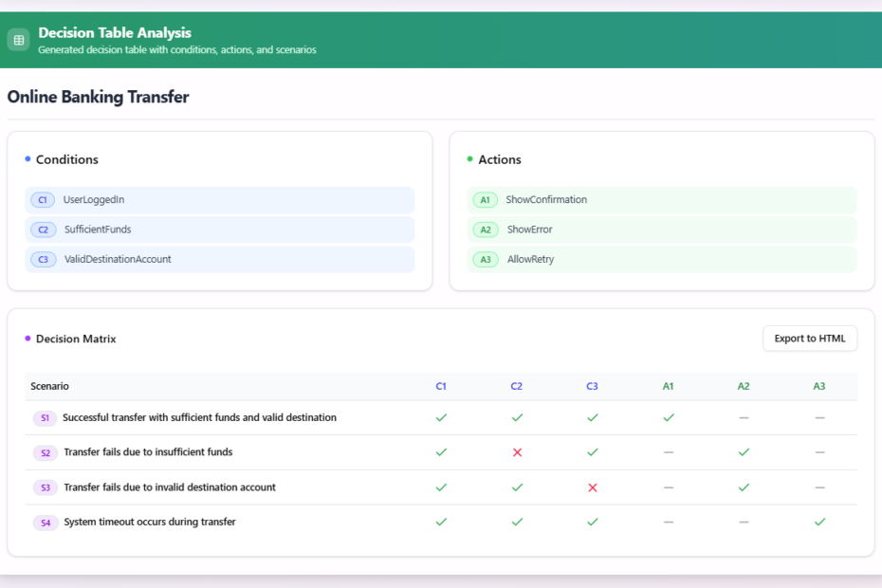This screenshot has width=882, height=588.
Task: Select the C1 UserLoggedIn condition badge
Action: tap(43, 200)
